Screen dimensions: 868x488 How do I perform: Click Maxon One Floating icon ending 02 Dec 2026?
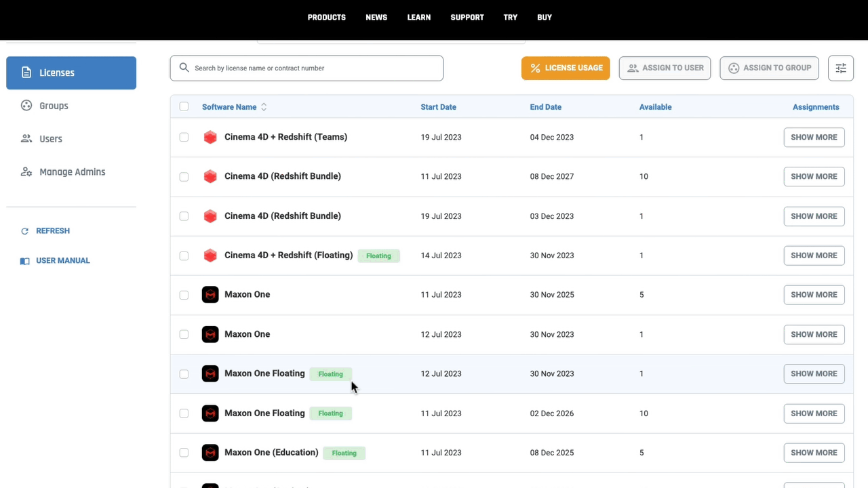[x=210, y=413]
